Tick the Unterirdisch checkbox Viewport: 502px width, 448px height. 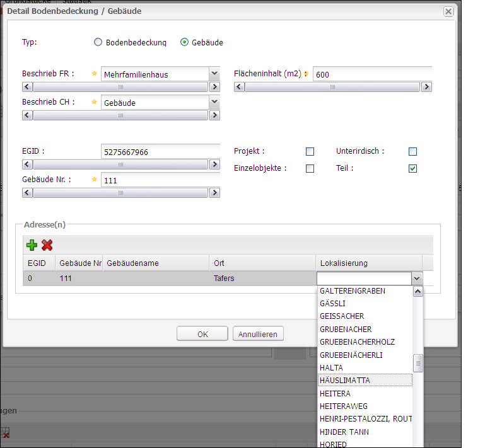(412, 152)
